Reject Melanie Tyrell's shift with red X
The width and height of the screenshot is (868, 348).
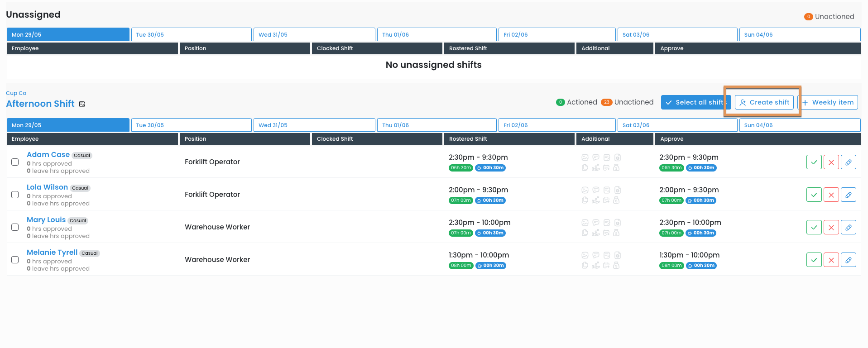pyautogui.click(x=831, y=260)
